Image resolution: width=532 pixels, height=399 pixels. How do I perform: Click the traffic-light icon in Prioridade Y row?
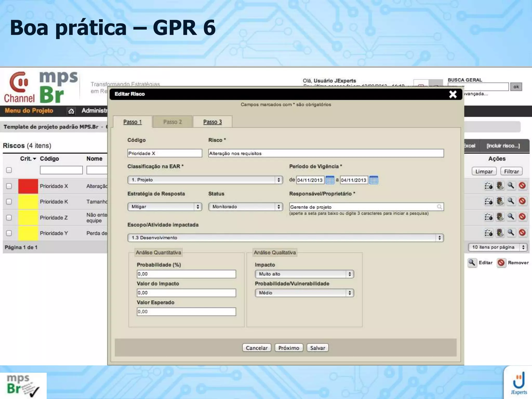(x=500, y=233)
